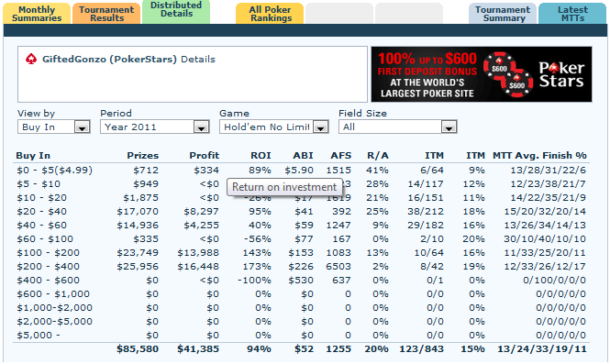Click the $16,448 profit value
This screenshot has width=610, height=364.
pyautogui.click(x=198, y=267)
